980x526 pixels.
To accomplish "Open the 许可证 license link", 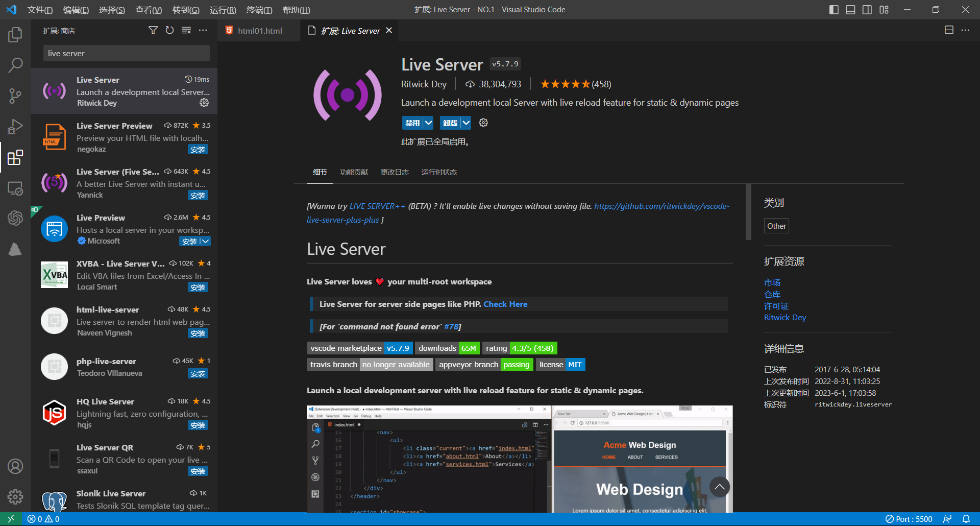I will coord(776,306).
